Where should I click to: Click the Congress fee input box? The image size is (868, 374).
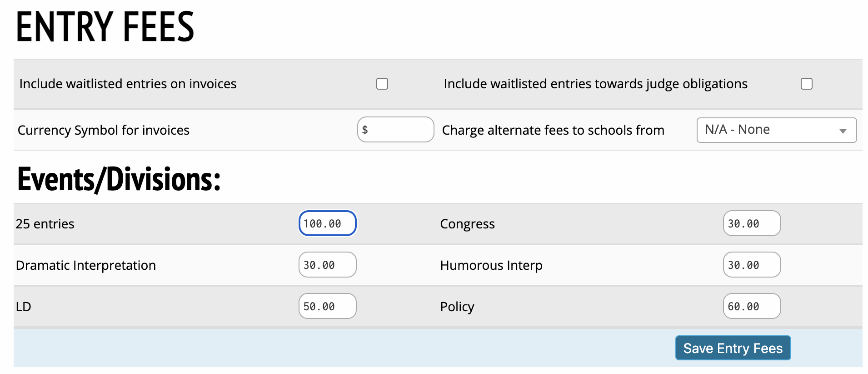(x=752, y=223)
